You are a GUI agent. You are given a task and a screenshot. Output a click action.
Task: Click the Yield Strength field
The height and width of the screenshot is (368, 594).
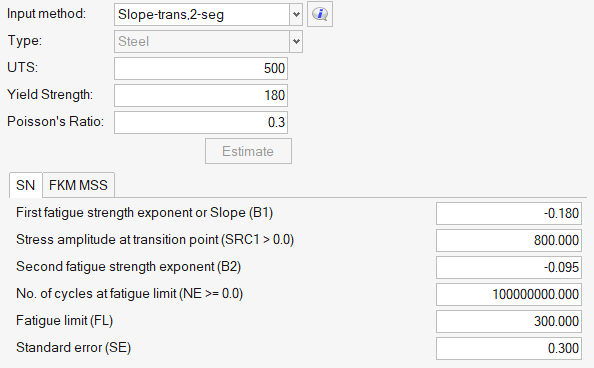(x=201, y=95)
